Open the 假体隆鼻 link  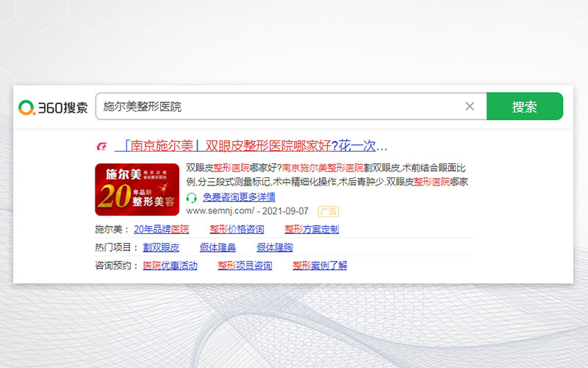pyautogui.click(x=218, y=247)
